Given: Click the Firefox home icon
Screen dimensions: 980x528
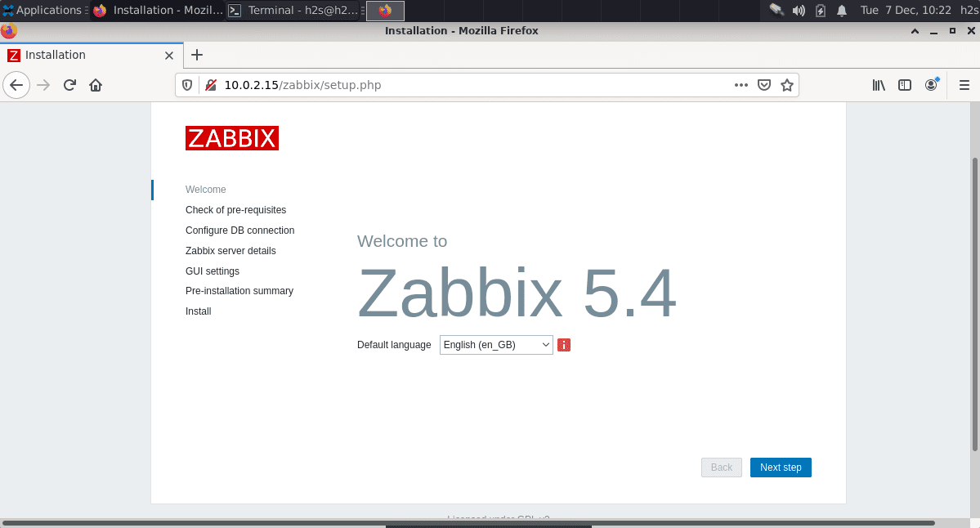Looking at the screenshot, I should [95, 85].
